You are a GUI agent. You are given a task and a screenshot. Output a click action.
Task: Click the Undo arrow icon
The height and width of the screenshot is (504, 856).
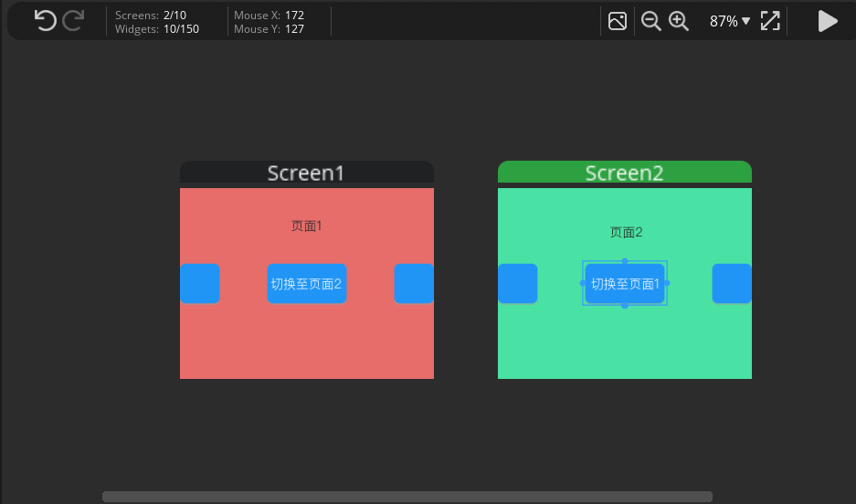click(x=46, y=21)
